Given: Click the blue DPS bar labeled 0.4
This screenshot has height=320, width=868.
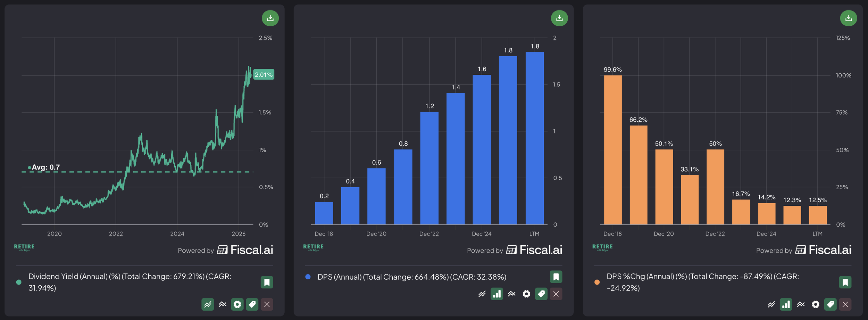Looking at the screenshot, I should click(350, 206).
